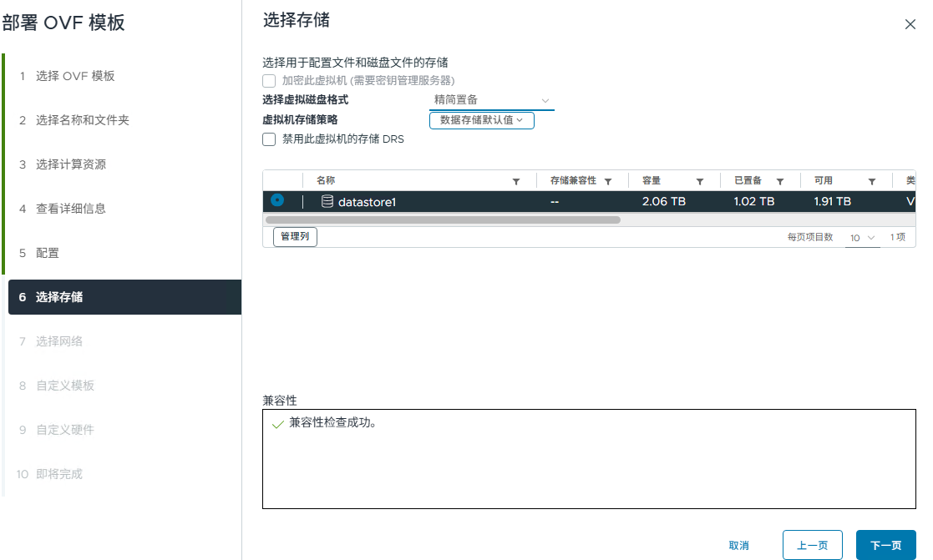Enable 禁用此虚拟机的存储 DRS checkbox

(x=269, y=139)
